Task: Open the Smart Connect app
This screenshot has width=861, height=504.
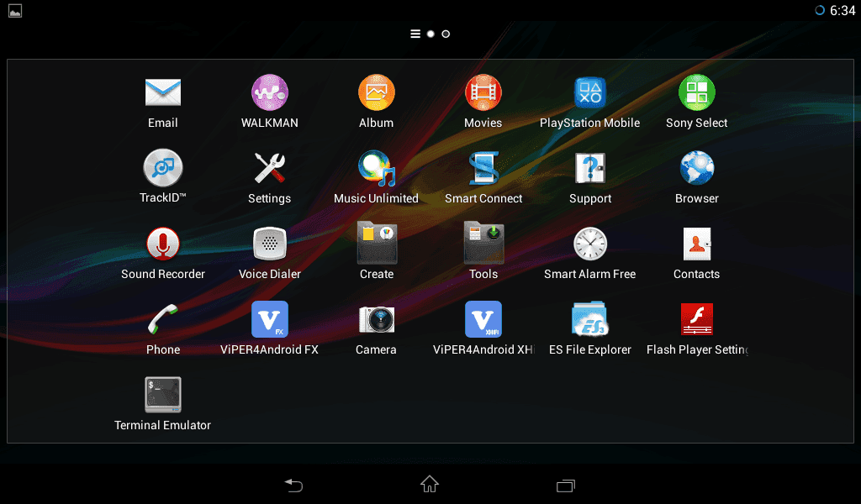Action: 483,168
